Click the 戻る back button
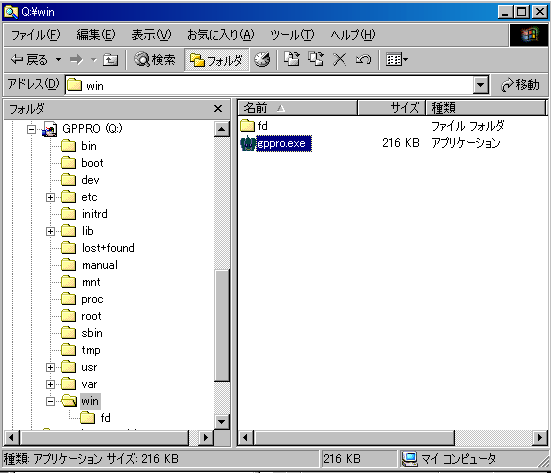Screen dimensions: 551x473 tap(30, 60)
